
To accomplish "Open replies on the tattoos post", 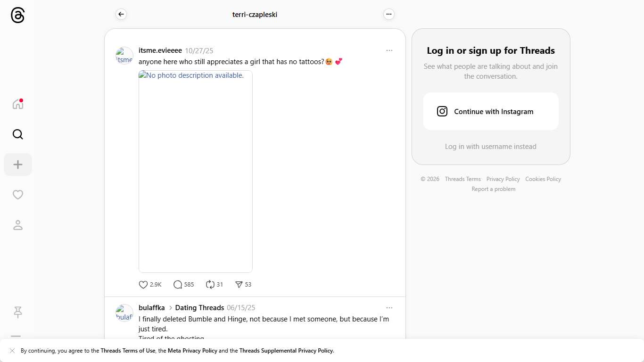I will [178, 285].
